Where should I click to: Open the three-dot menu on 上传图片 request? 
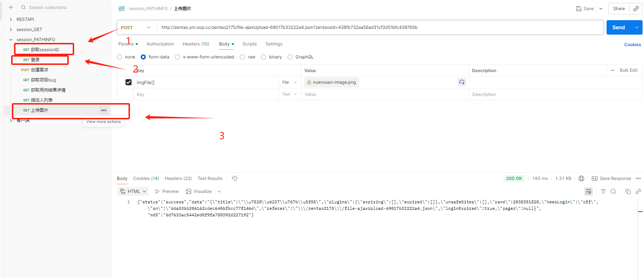click(x=104, y=110)
